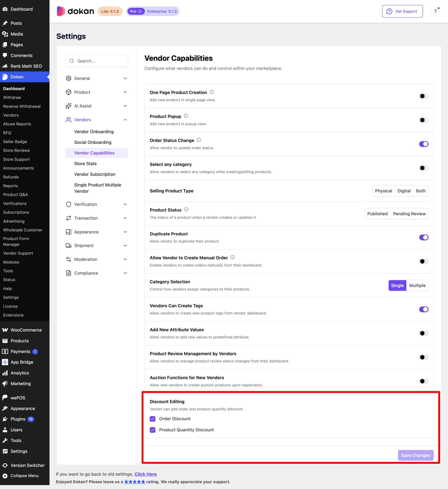Screen dimensions: 448x489
Task: Disable the Duplicate Product toggle
Action: [x=424, y=237]
